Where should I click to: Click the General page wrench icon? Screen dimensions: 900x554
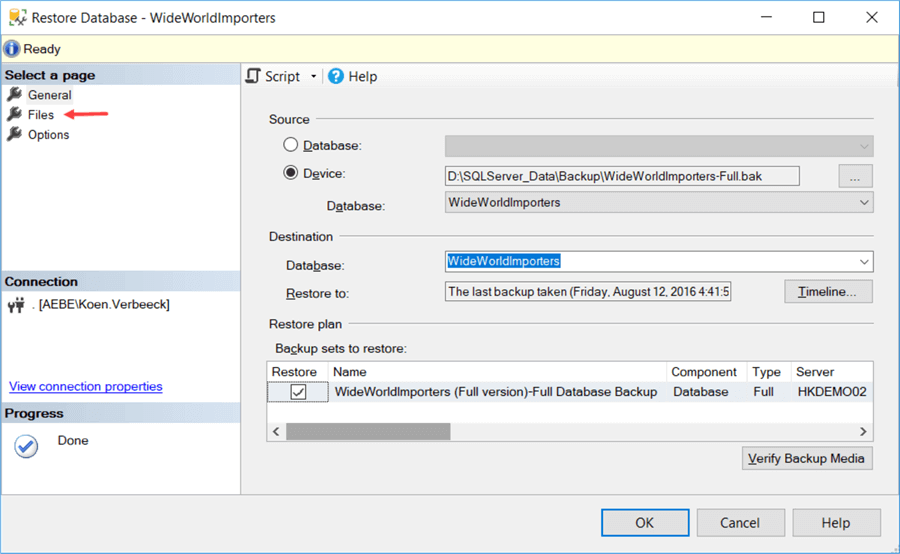pyautogui.click(x=14, y=94)
